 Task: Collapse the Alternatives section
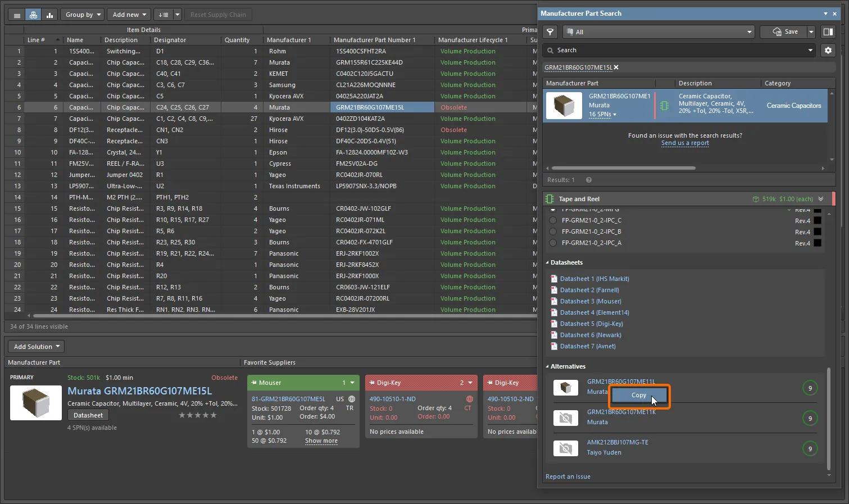[x=548, y=367]
